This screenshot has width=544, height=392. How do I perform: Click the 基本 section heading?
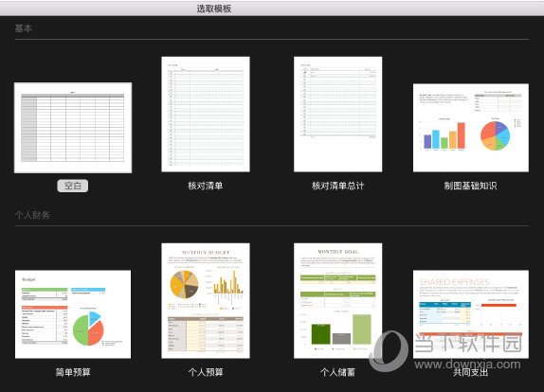point(24,28)
